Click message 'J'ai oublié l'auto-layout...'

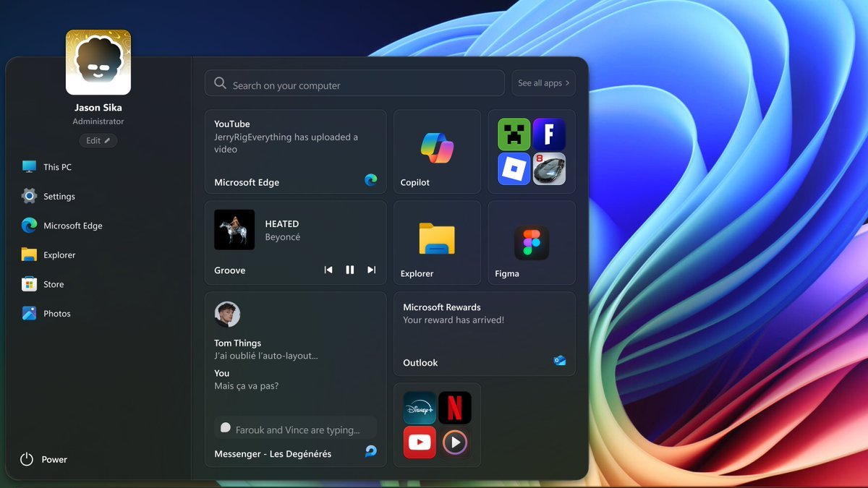pos(266,356)
